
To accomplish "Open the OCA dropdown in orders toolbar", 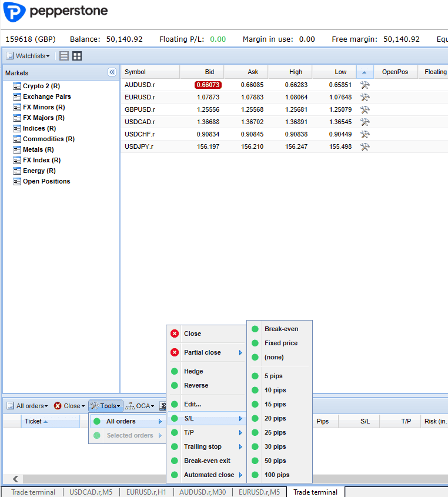I will point(140,406).
